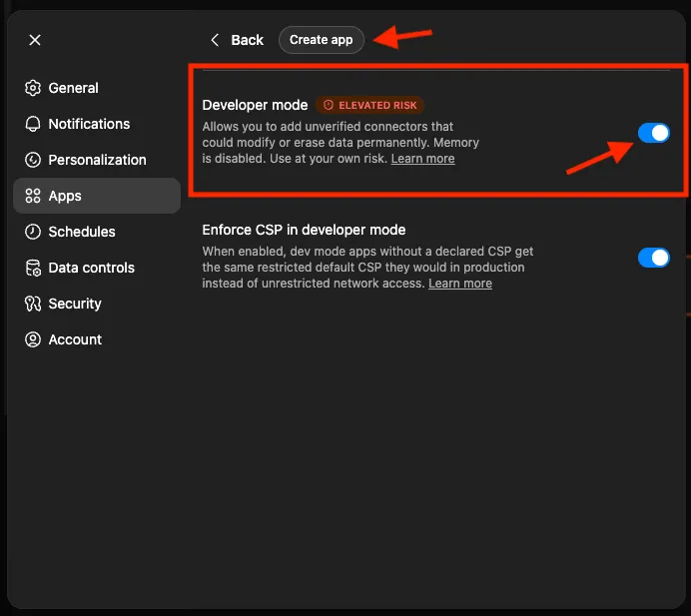The image size is (691, 616).
Task: Open the General settings tab
Action: point(97,88)
